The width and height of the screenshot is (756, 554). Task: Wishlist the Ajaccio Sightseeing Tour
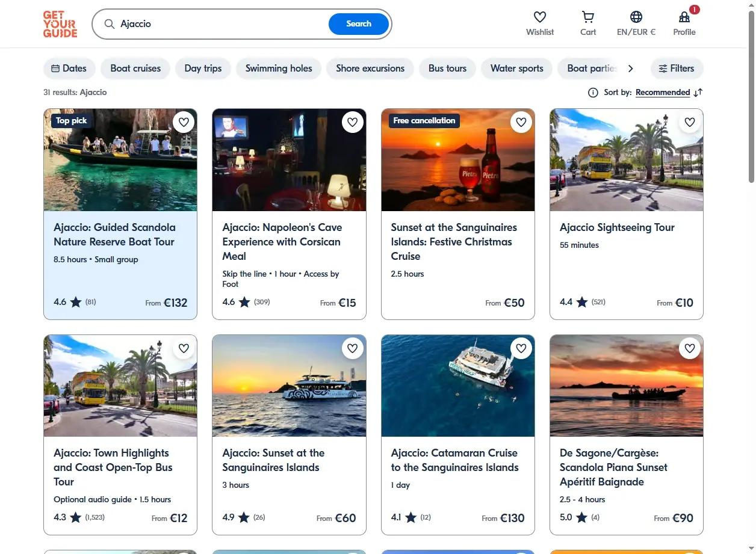(690, 122)
